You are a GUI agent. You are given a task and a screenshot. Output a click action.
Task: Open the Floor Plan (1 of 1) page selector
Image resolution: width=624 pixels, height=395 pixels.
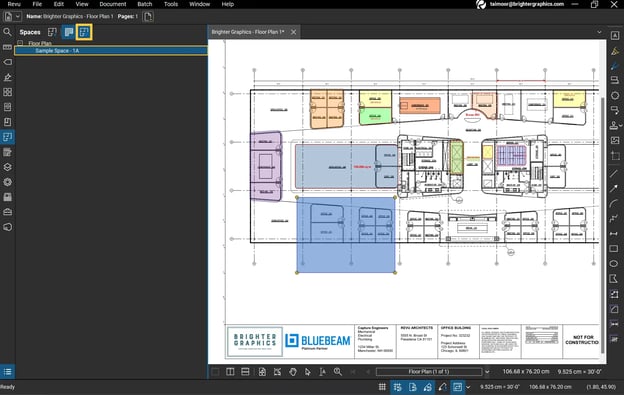[429, 372]
